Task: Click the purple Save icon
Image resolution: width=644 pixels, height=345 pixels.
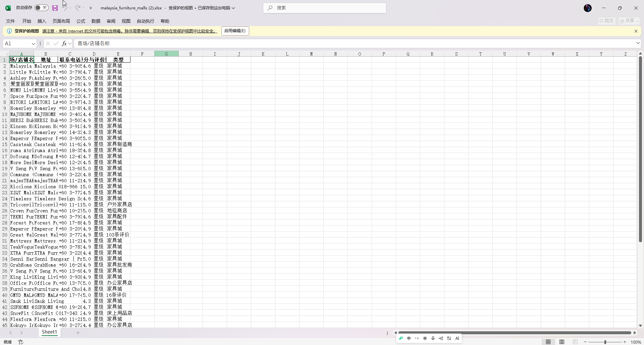Action: (x=55, y=8)
